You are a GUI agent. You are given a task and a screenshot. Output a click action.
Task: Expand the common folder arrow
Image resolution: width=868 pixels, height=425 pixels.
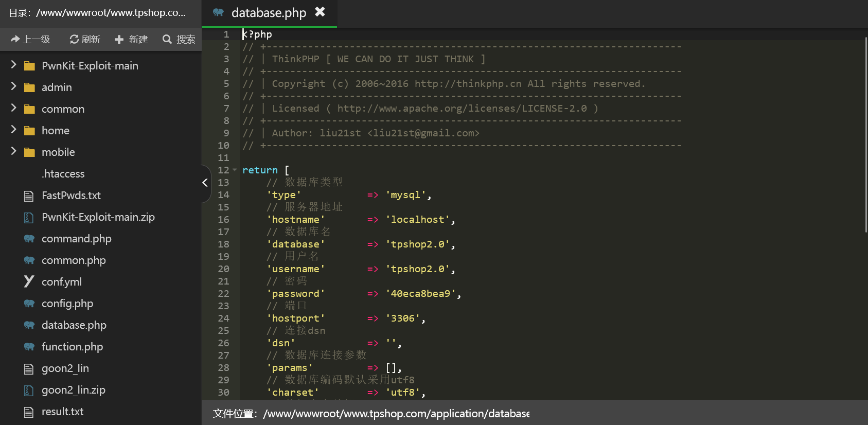13,108
